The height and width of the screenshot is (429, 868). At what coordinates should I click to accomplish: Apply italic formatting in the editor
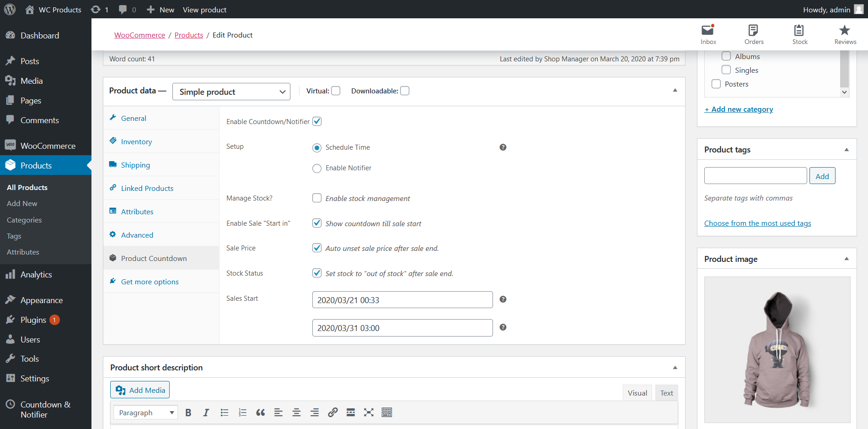[206, 412]
